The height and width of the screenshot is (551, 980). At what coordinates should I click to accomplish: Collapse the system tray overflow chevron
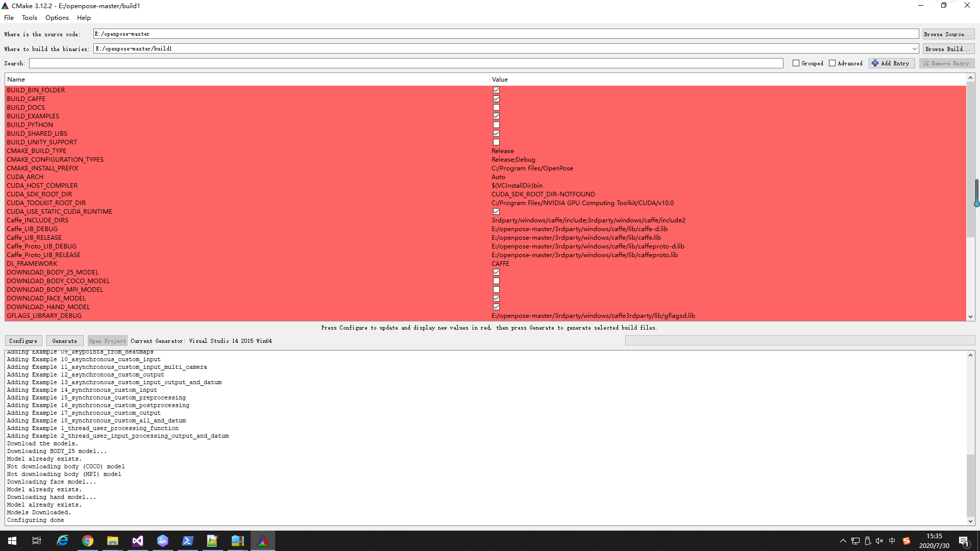(x=843, y=540)
